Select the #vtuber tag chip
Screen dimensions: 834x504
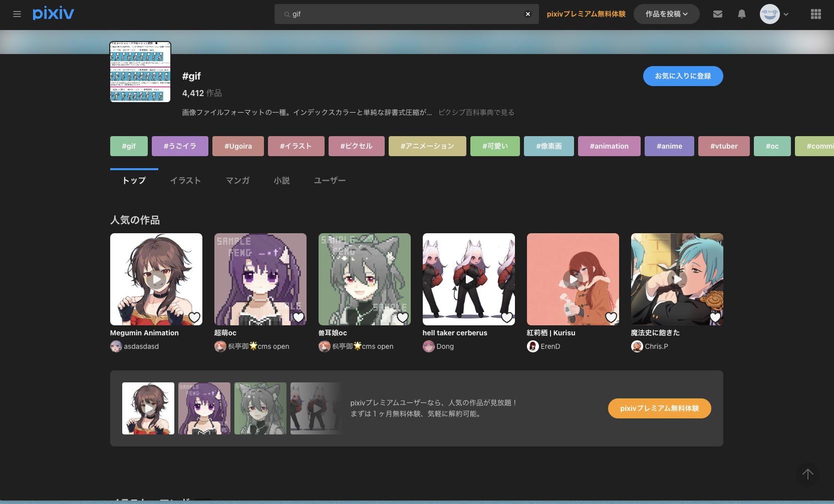pos(724,146)
